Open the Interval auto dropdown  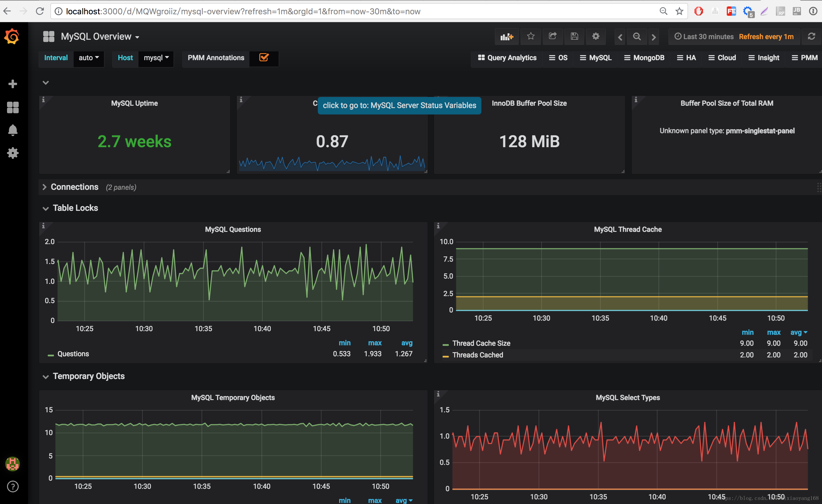[89, 58]
